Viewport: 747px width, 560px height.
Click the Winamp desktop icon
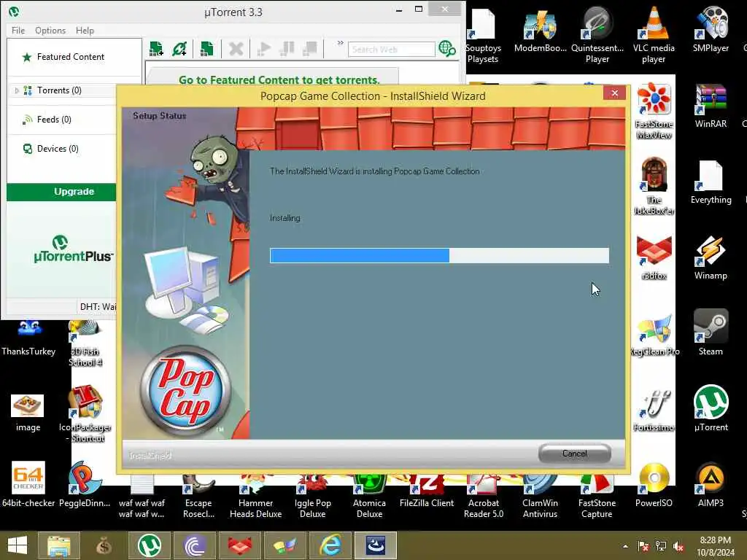tap(711, 257)
